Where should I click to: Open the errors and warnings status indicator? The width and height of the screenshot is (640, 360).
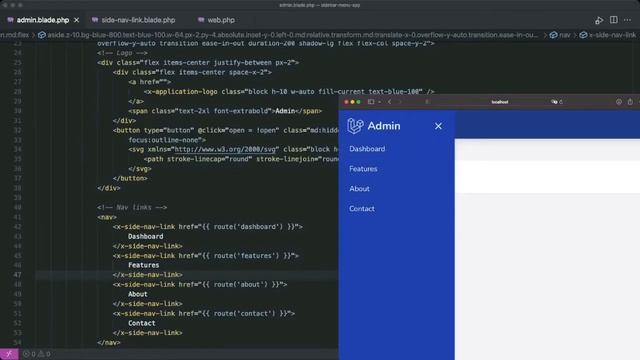tap(37, 354)
